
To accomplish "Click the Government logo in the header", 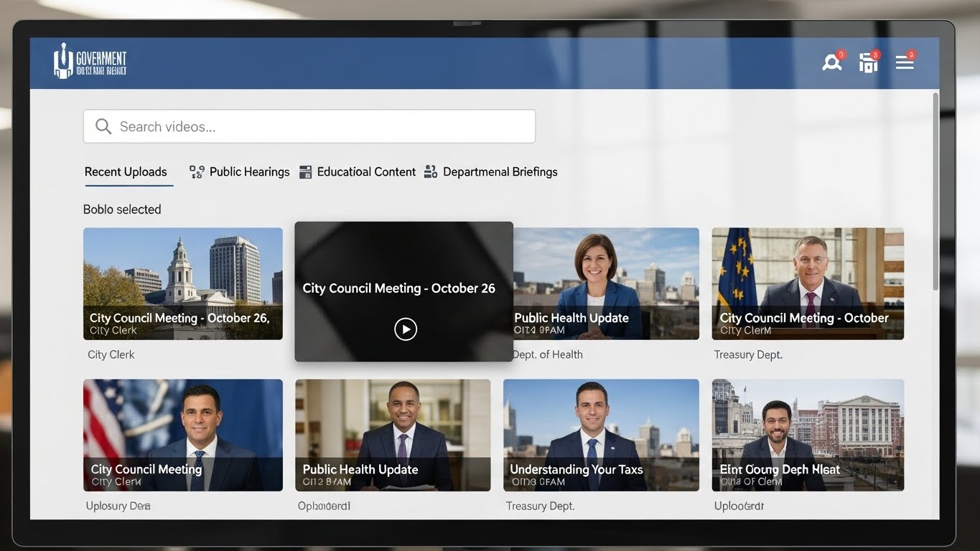I will tap(90, 60).
